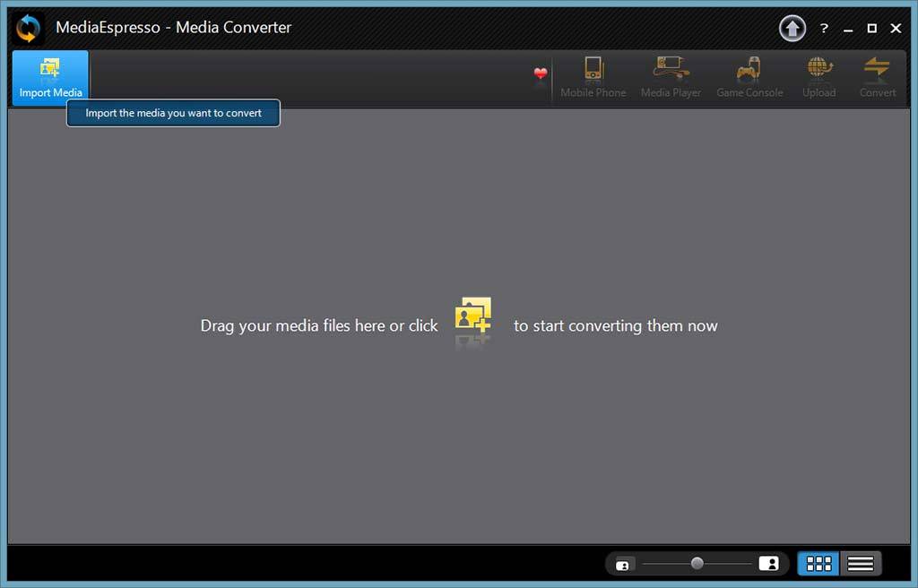This screenshot has width=918, height=588.
Task: Maximize the MediaEspresso window
Action: (871, 28)
